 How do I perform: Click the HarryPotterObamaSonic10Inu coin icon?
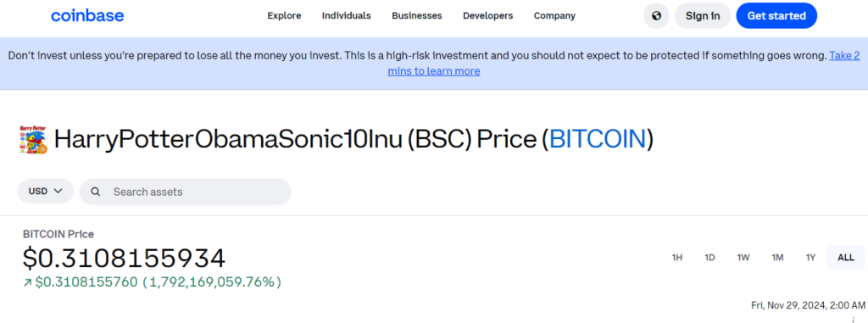coord(33,139)
